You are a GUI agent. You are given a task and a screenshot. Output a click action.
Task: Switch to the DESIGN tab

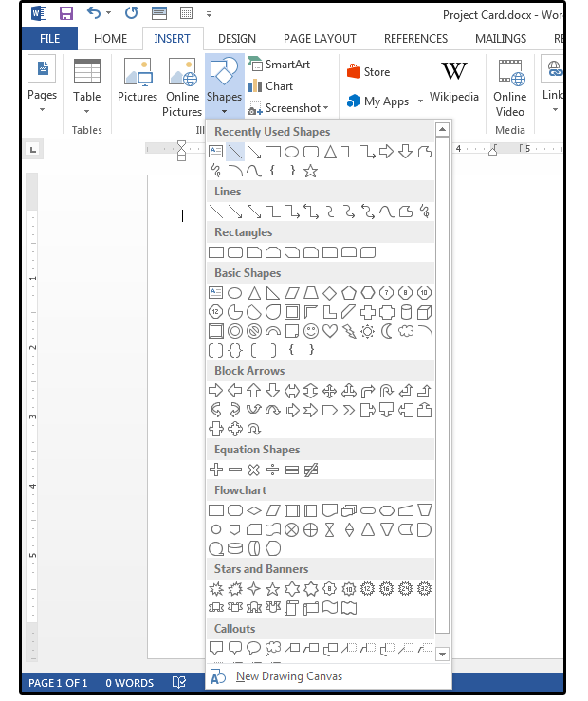pyautogui.click(x=237, y=39)
